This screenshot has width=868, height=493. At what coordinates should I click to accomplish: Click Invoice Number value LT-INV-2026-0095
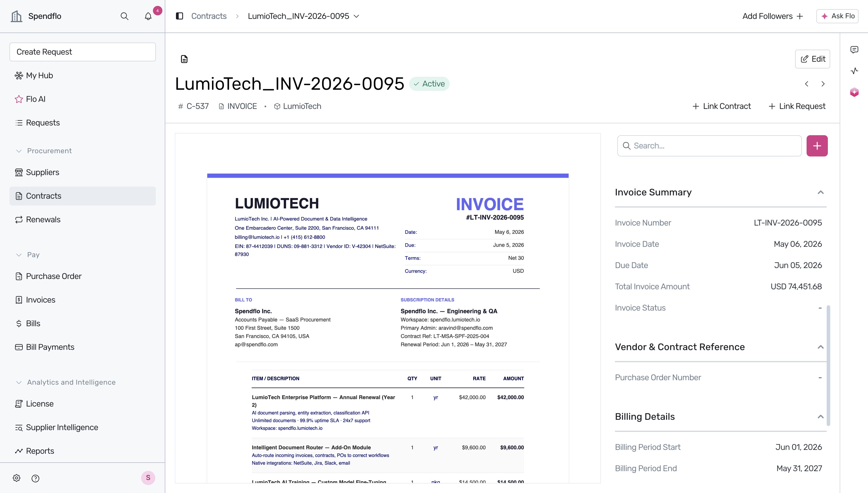click(x=788, y=223)
